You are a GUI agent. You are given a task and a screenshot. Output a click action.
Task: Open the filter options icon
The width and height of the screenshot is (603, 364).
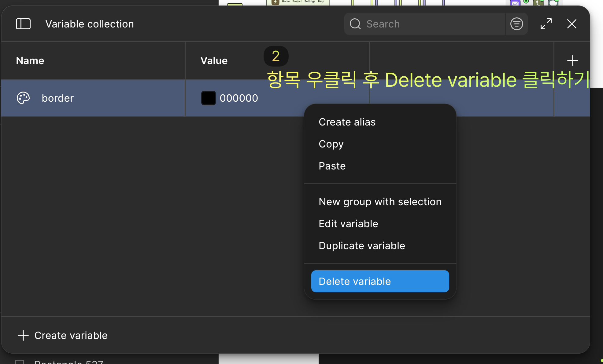516,24
